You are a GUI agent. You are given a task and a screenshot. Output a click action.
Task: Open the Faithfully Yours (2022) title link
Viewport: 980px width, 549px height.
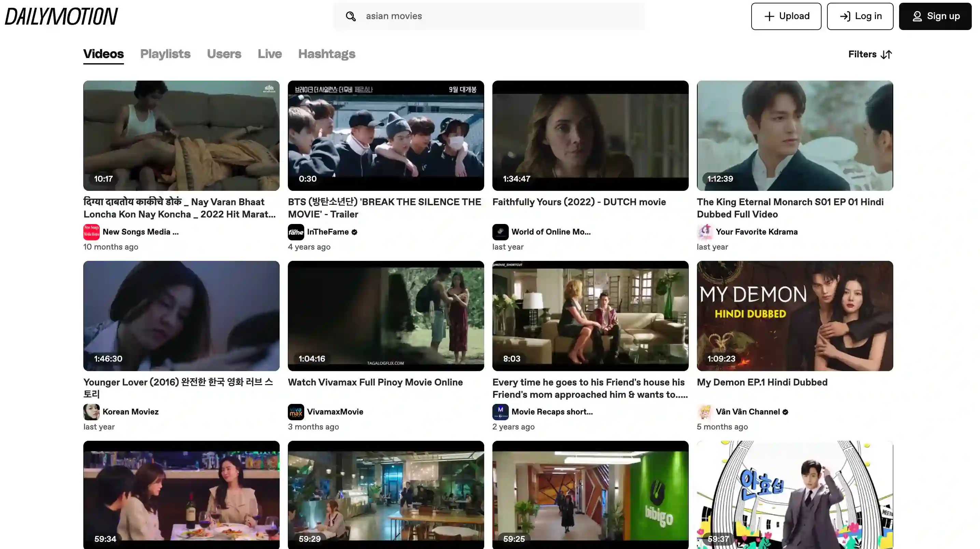(579, 202)
